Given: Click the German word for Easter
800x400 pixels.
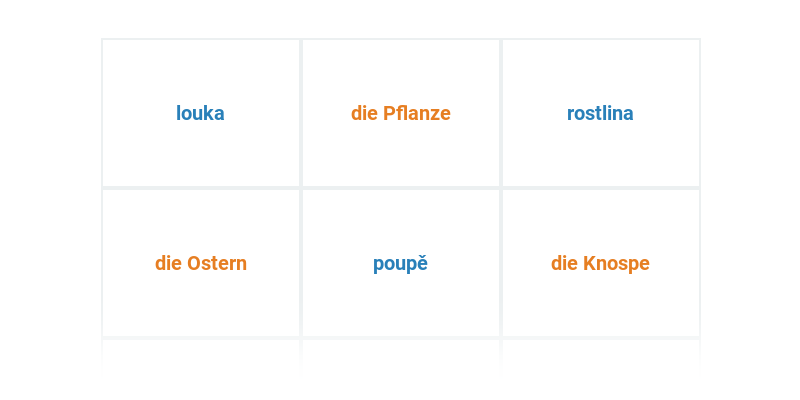Looking at the screenshot, I should click(x=200, y=263).
